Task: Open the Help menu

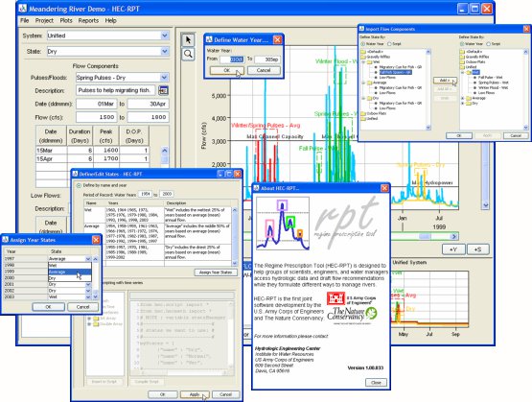Action: [110, 20]
